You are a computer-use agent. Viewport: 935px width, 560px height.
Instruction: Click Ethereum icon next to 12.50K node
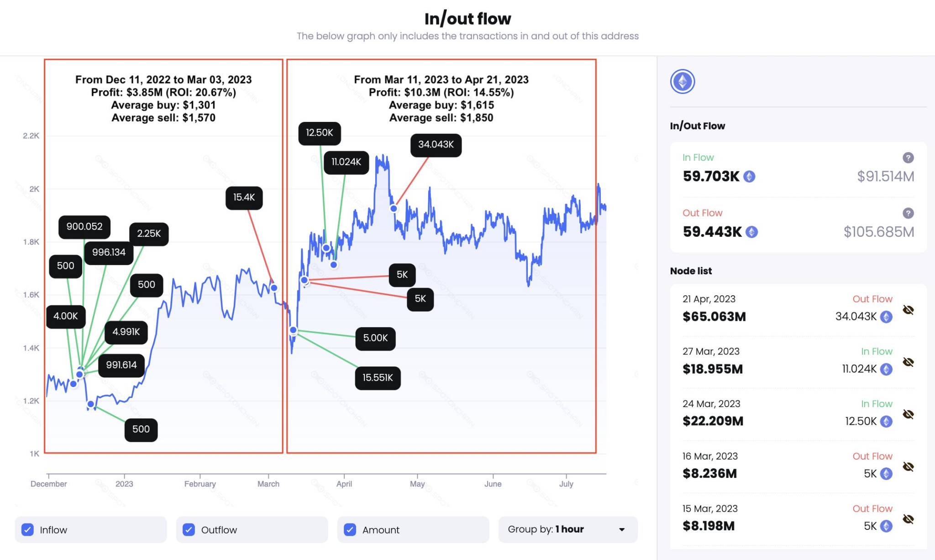(x=886, y=421)
